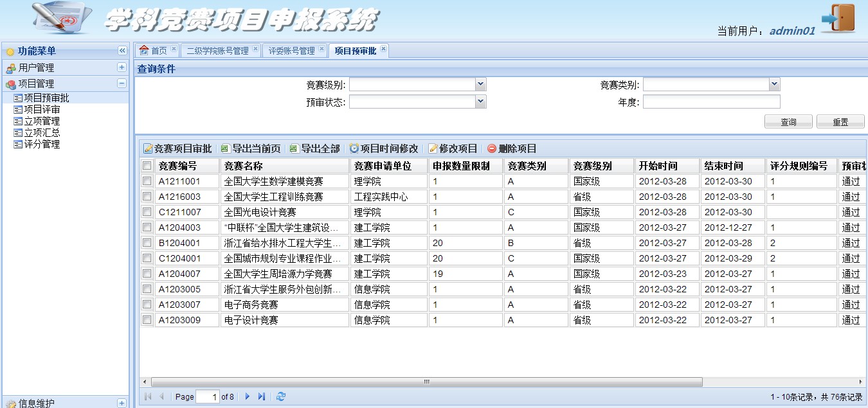Screen dimensions: 868x408
Task: Open 立项汇总 in sidebar tree
Action: (42, 132)
